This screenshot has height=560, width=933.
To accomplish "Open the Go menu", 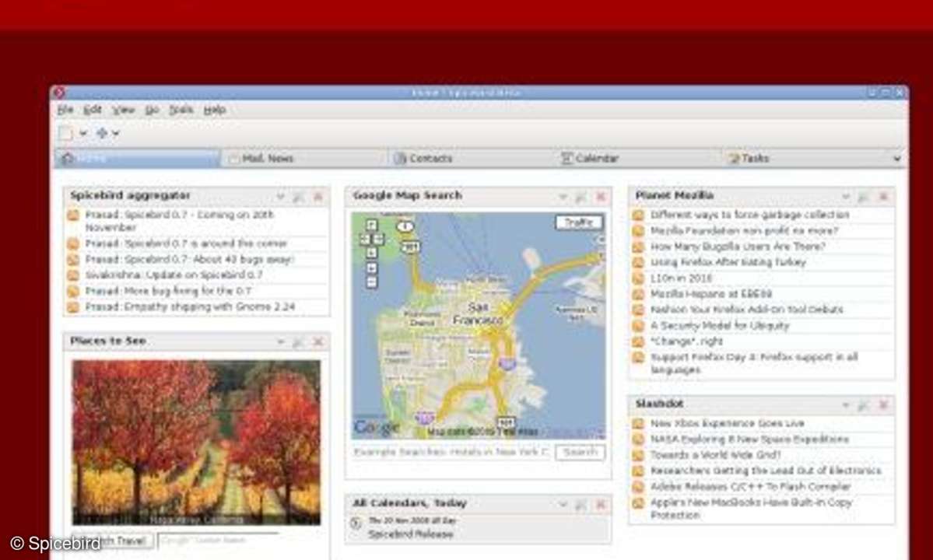I will [x=152, y=110].
